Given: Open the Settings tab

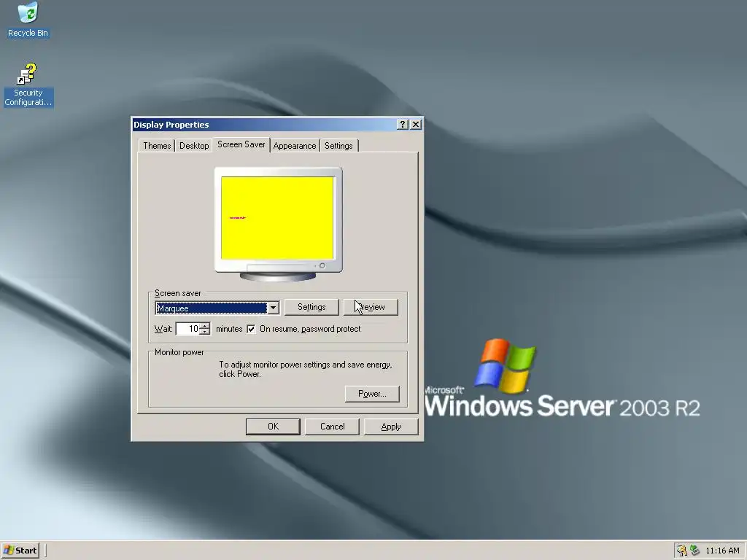Looking at the screenshot, I should (338, 146).
